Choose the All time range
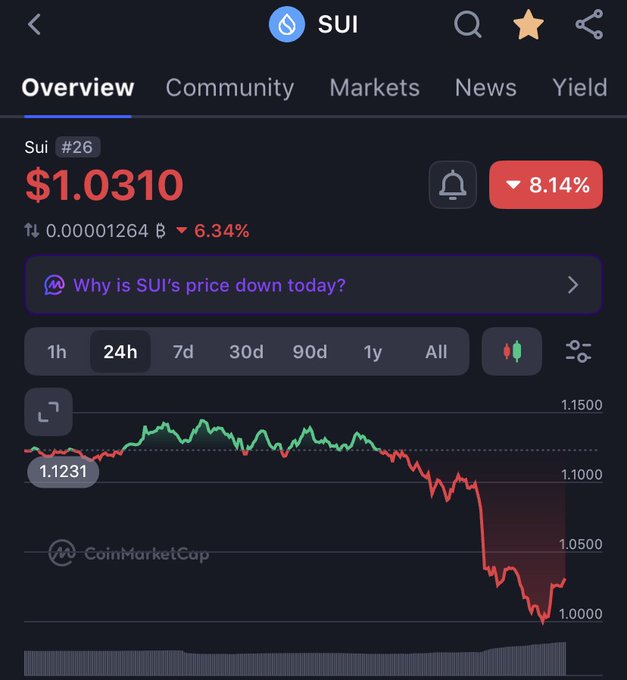This screenshot has width=627, height=680. 436,352
